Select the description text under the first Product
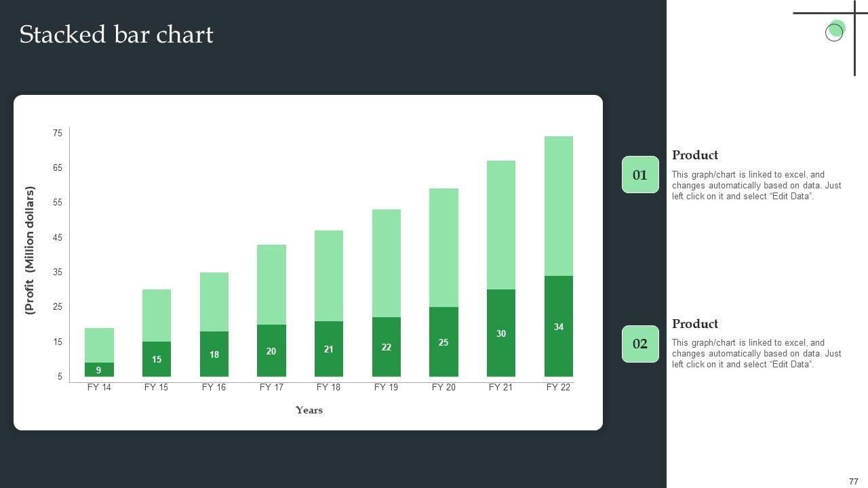Screen dimensions: 868x488 pyautogui.click(x=756, y=185)
